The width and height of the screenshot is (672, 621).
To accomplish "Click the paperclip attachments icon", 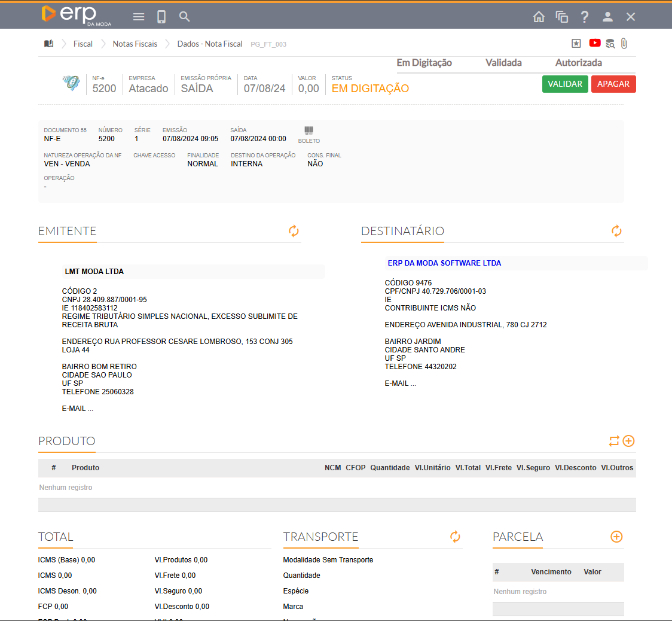I will 624,43.
